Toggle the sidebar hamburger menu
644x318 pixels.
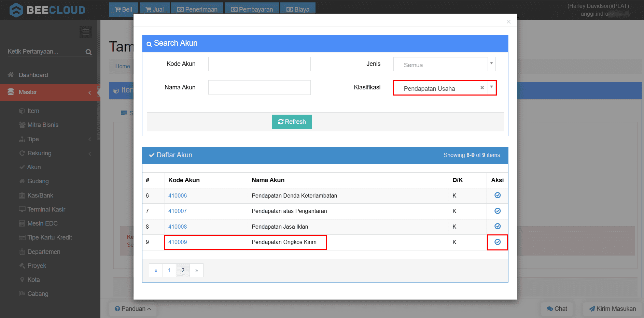[86, 32]
